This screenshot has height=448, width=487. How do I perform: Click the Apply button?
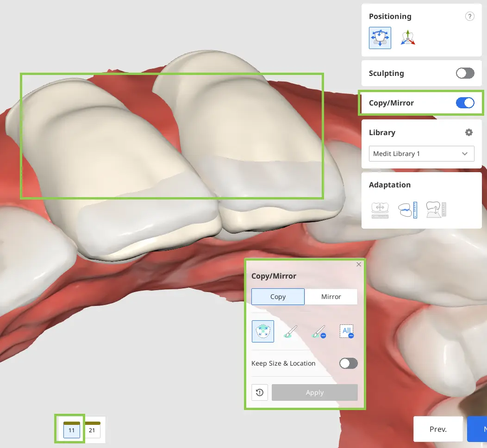pyautogui.click(x=315, y=392)
